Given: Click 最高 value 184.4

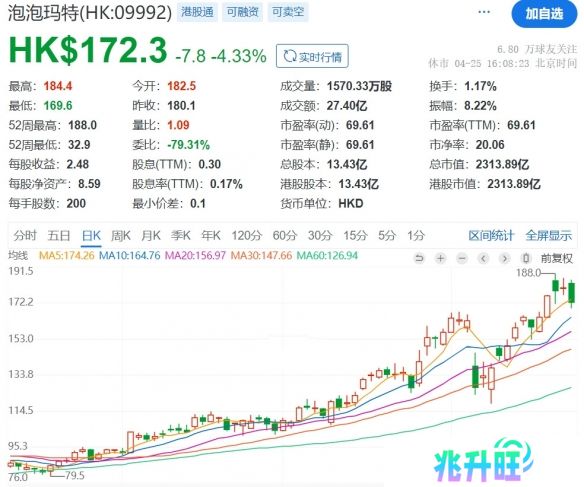Looking at the screenshot, I should point(58,86).
